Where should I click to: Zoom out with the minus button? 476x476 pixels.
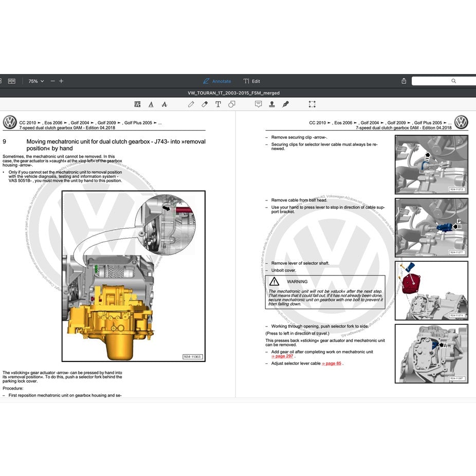click(x=52, y=81)
